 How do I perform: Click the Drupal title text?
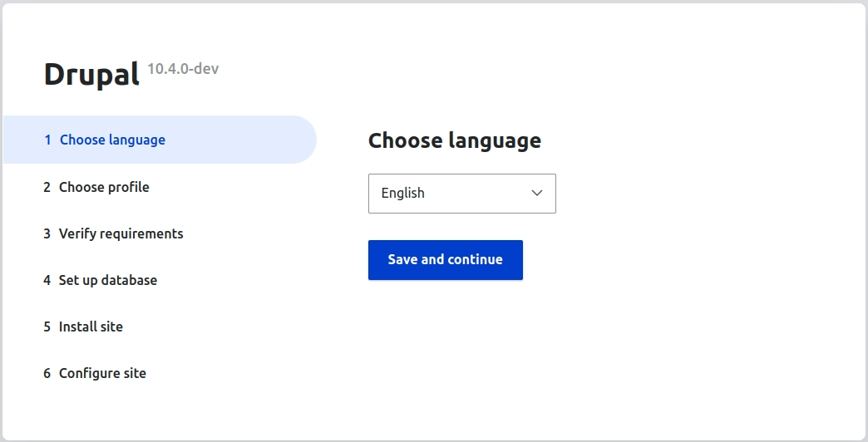pyautogui.click(x=91, y=74)
